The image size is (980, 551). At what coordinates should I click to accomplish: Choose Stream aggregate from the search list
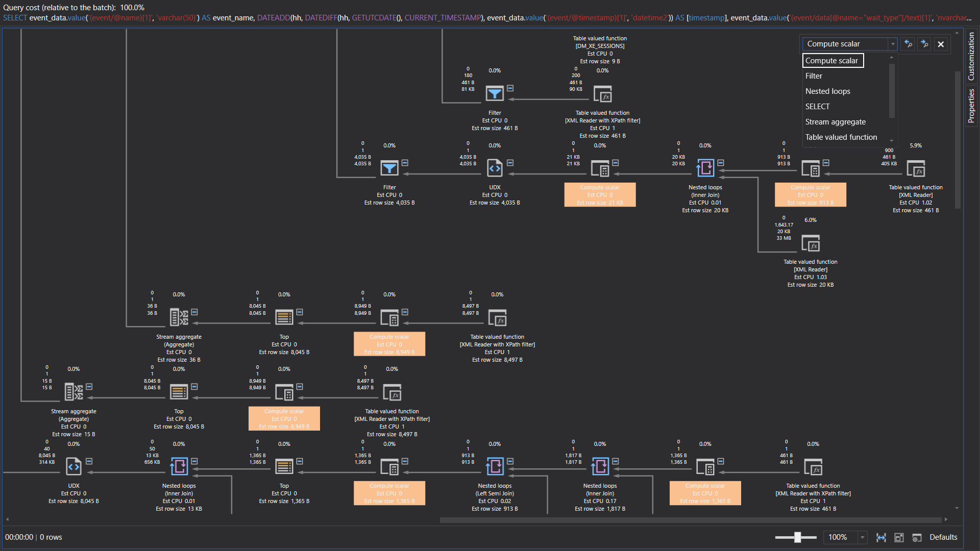(x=835, y=122)
